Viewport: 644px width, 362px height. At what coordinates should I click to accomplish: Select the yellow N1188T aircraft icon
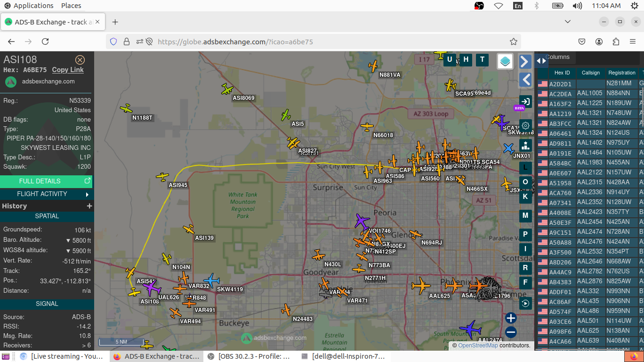point(126,109)
